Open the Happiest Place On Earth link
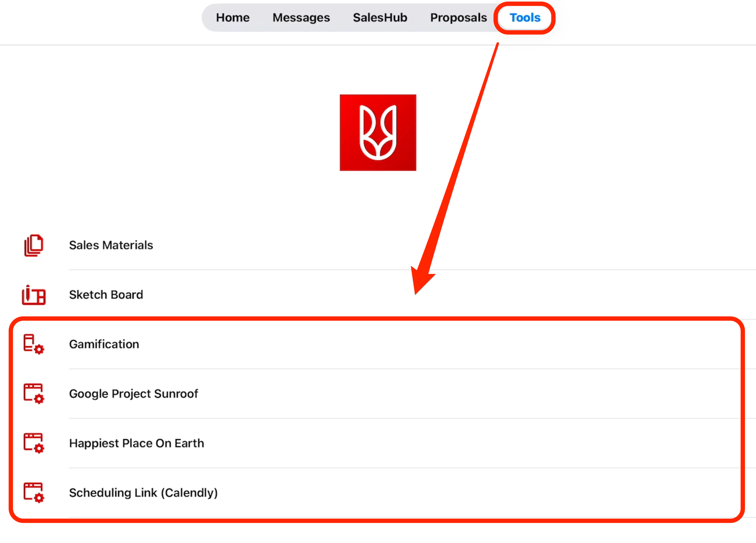 point(136,443)
